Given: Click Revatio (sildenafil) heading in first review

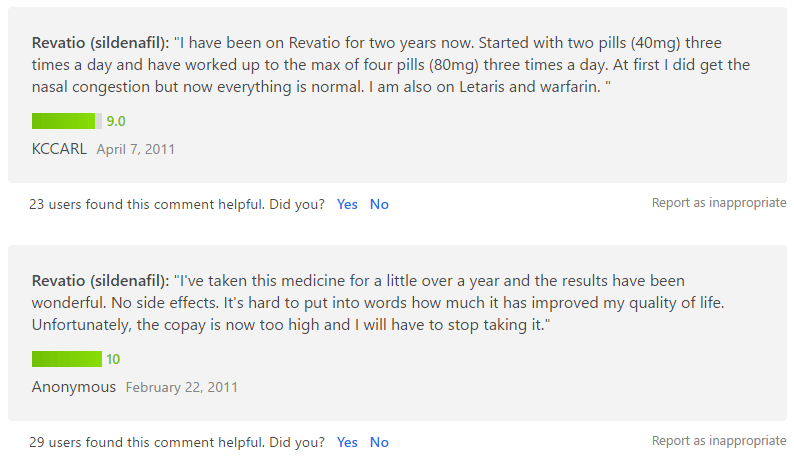Looking at the screenshot, I should [101, 43].
